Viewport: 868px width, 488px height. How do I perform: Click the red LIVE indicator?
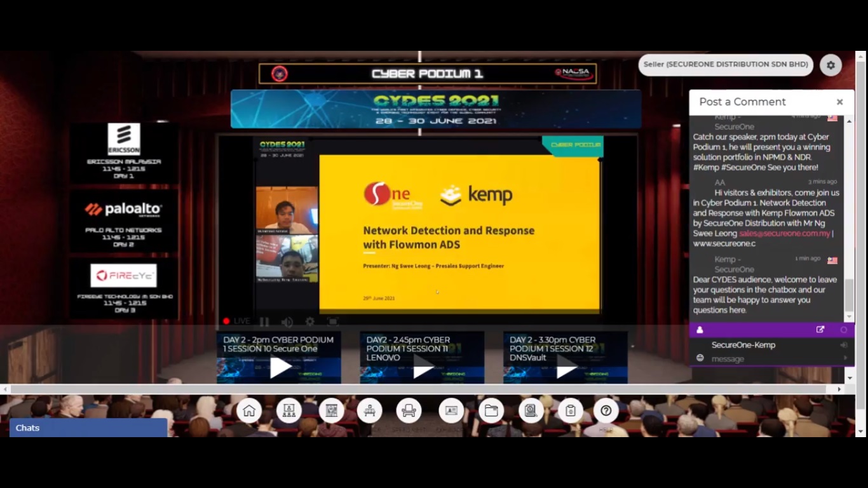236,322
